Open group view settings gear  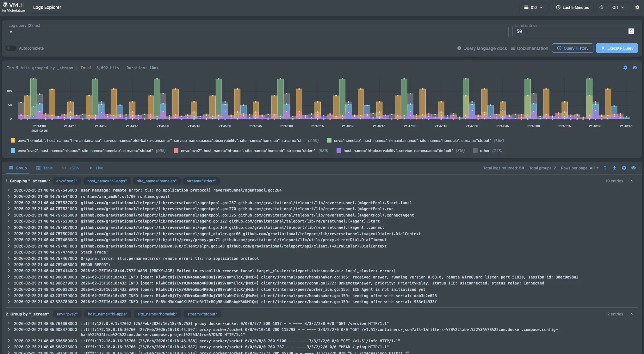pos(624,168)
